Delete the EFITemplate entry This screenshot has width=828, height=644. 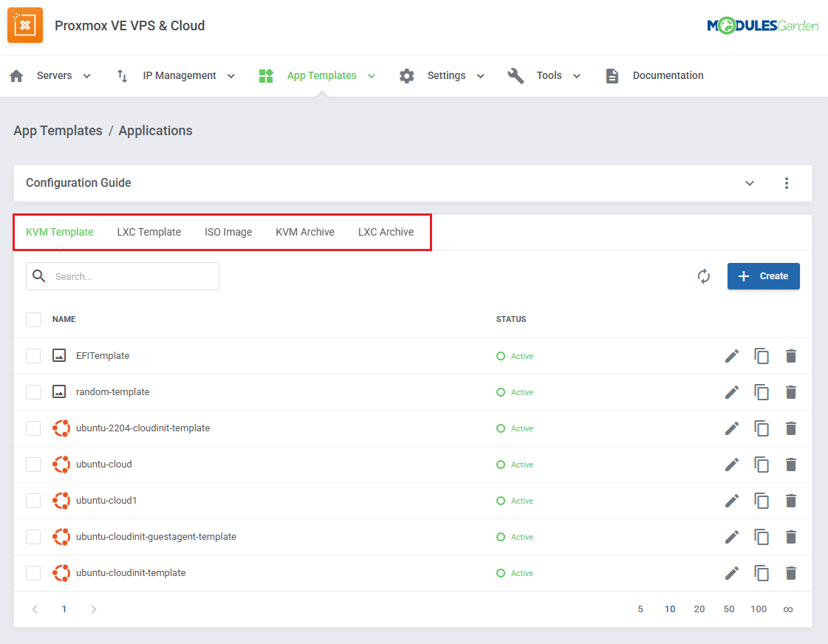791,356
